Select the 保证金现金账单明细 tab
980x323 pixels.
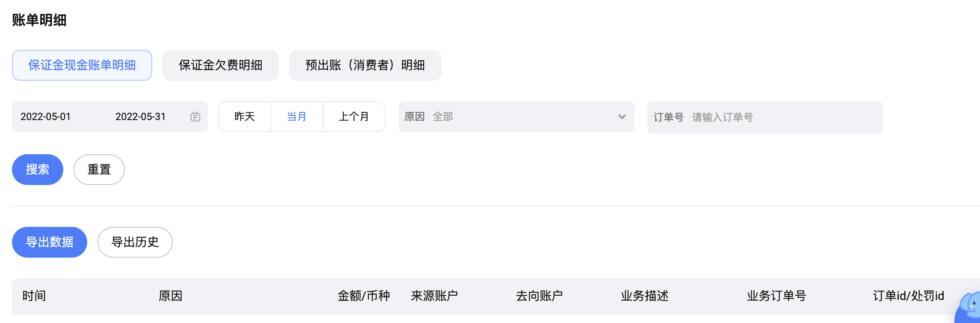[x=82, y=65]
